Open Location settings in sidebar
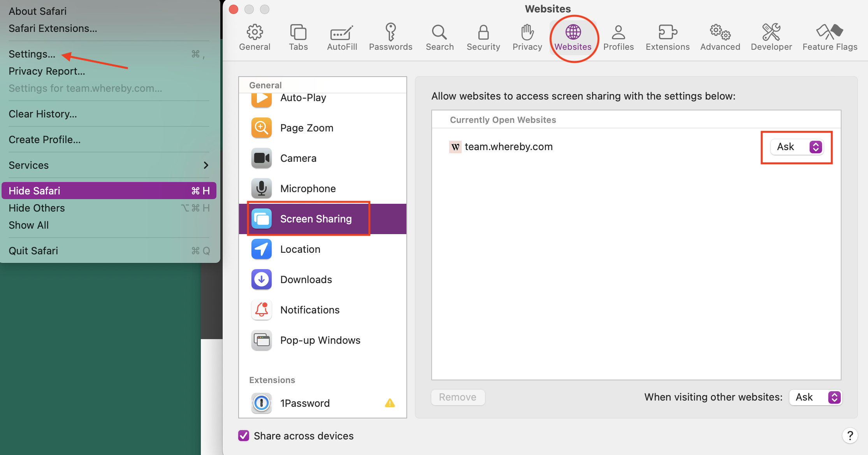 300,249
